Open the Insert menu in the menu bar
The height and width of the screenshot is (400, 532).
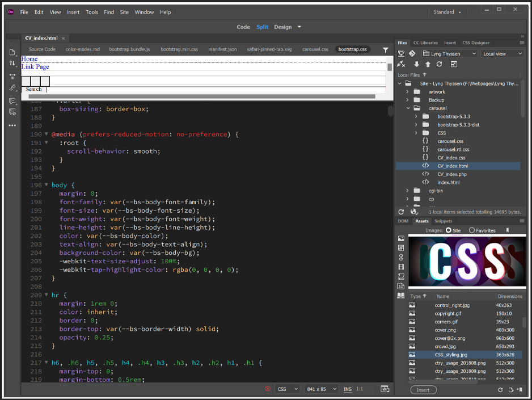click(73, 12)
